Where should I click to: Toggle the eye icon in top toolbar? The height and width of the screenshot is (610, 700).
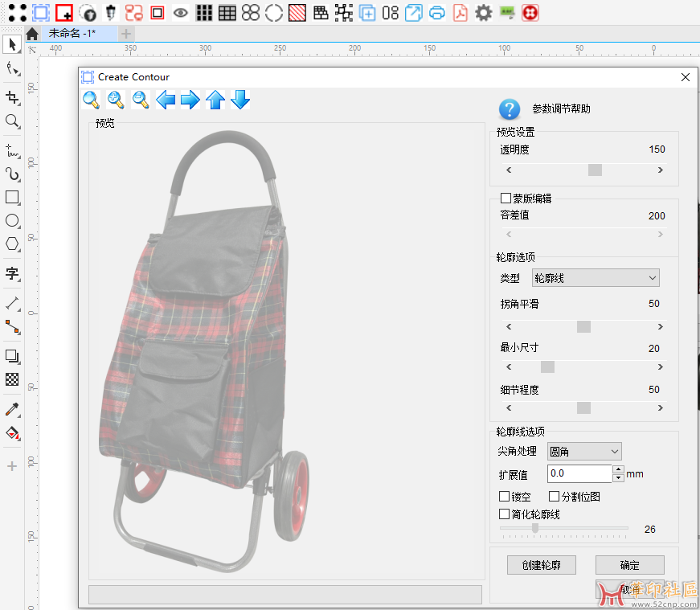180,13
